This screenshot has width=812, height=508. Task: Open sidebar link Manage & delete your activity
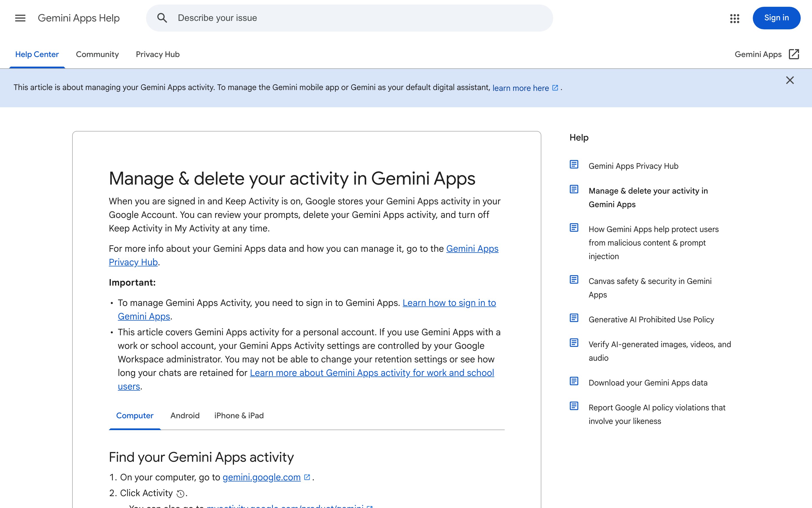tap(648, 198)
